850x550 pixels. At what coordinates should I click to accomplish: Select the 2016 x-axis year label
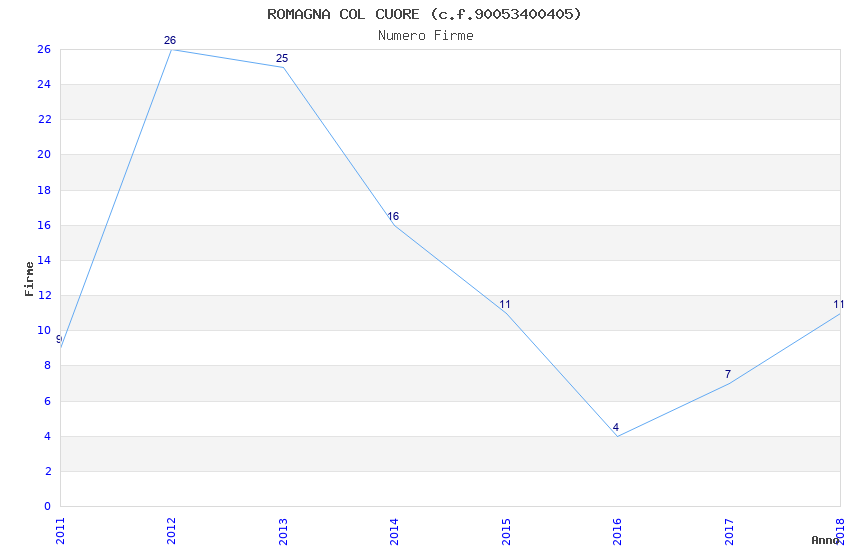(x=617, y=531)
